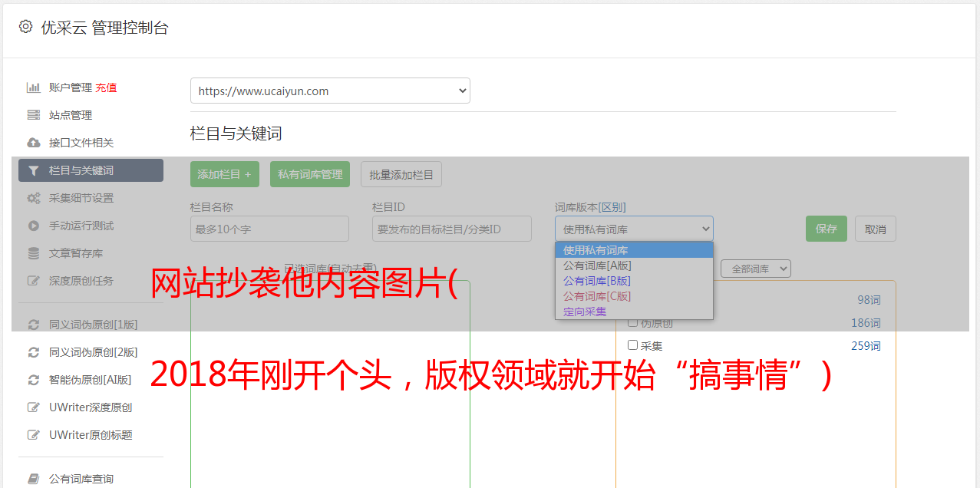
Task: Click the book icon for 公有词库查询
Action: [33, 479]
